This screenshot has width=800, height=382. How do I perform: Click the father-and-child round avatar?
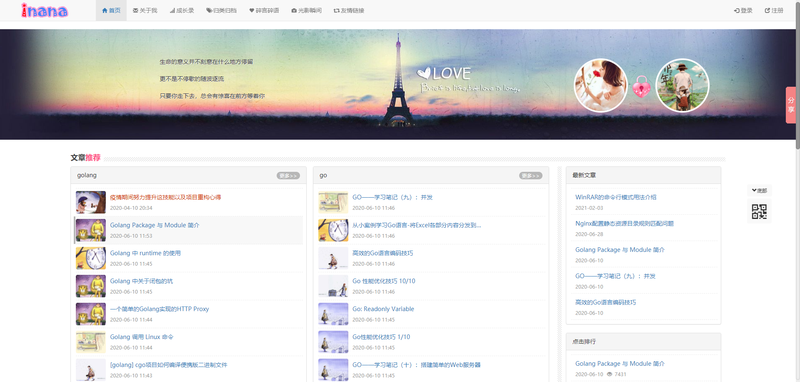(x=682, y=85)
